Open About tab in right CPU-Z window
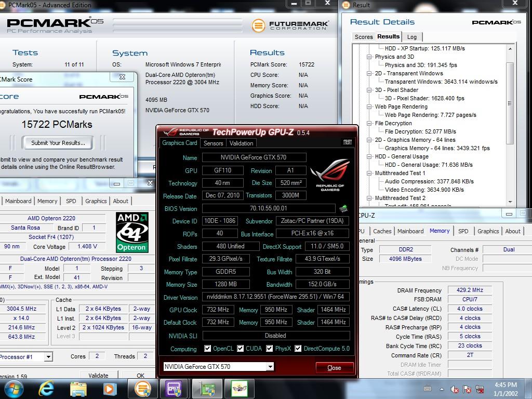 tap(513, 231)
